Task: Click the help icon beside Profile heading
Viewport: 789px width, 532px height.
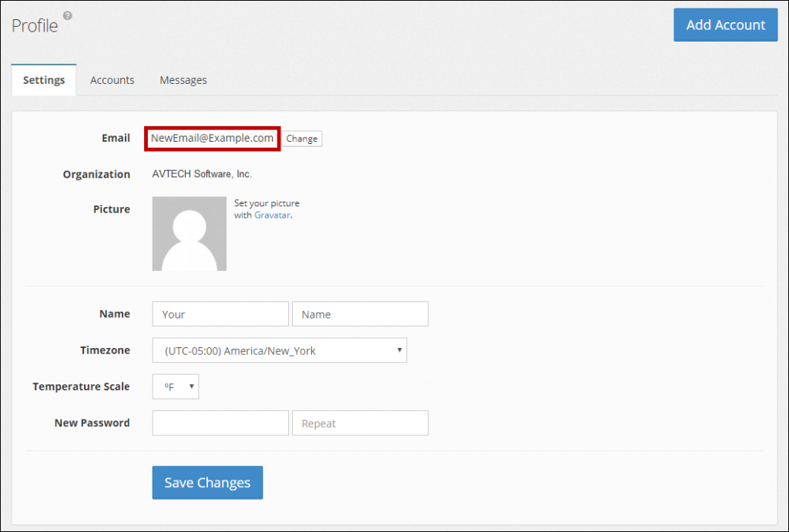Action: coord(68,15)
